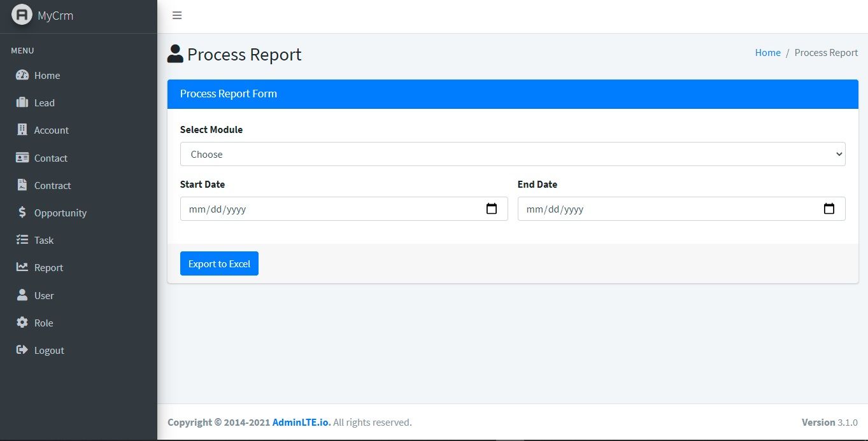Focus the End Date input field

[681, 209]
